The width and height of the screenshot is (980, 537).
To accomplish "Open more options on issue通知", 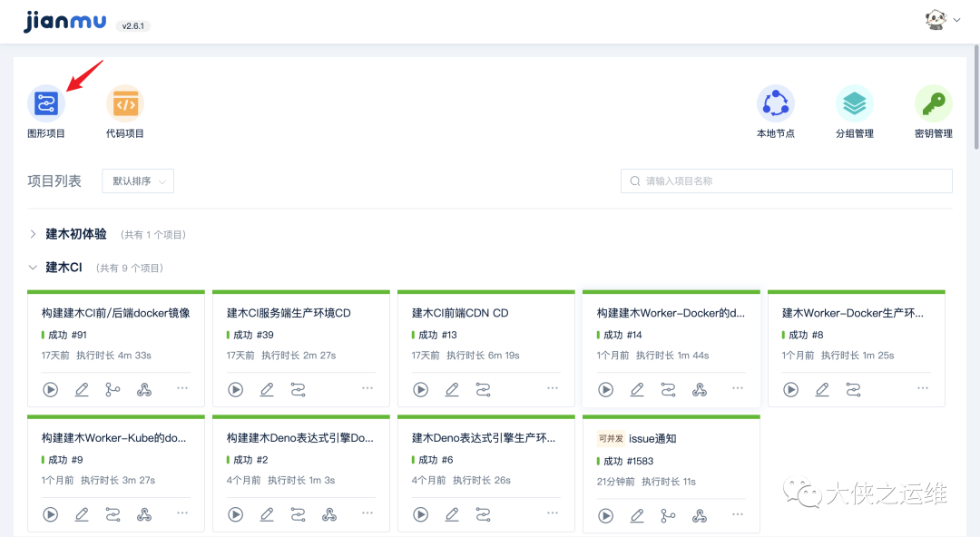I will [738, 514].
